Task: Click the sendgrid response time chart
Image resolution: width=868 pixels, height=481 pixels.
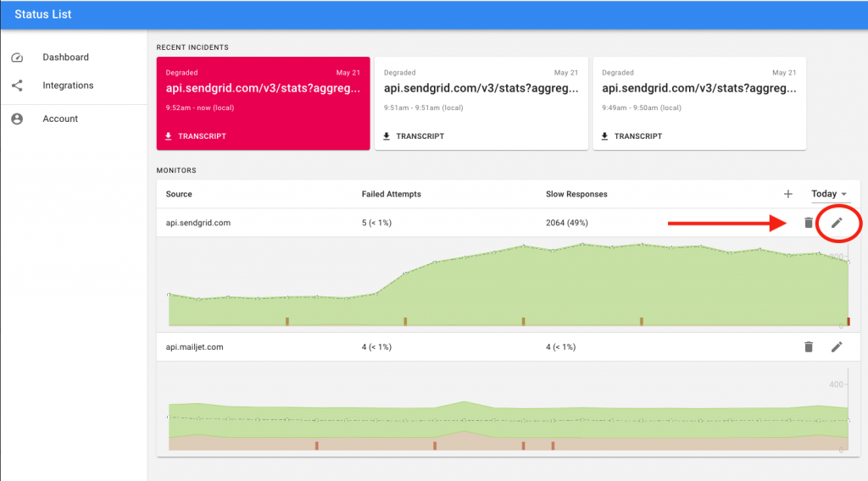Action: coord(509,285)
